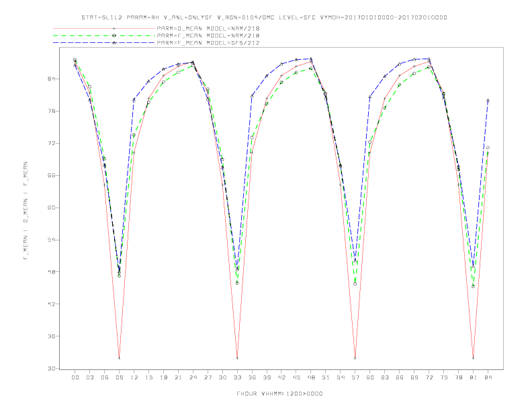Click y-axis tick label 30
532x411 pixels.
pyautogui.click(x=53, y=369)
